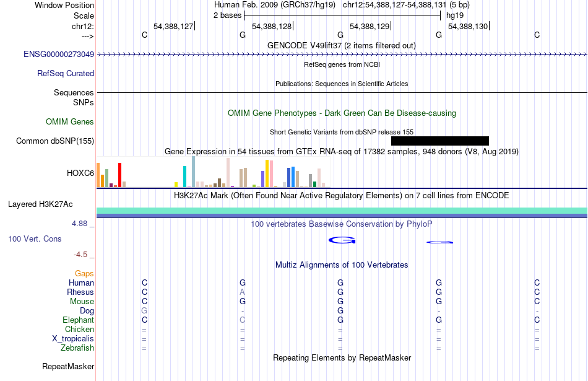This screenshot has width=588, height=381.
Task: Select the X_tropicalis alignment row label
Action: point(73,339)
